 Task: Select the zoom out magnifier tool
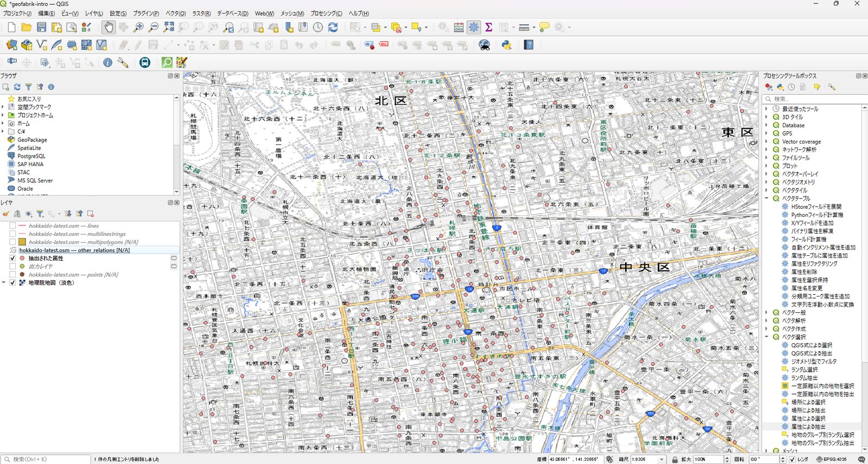point(154,27)
